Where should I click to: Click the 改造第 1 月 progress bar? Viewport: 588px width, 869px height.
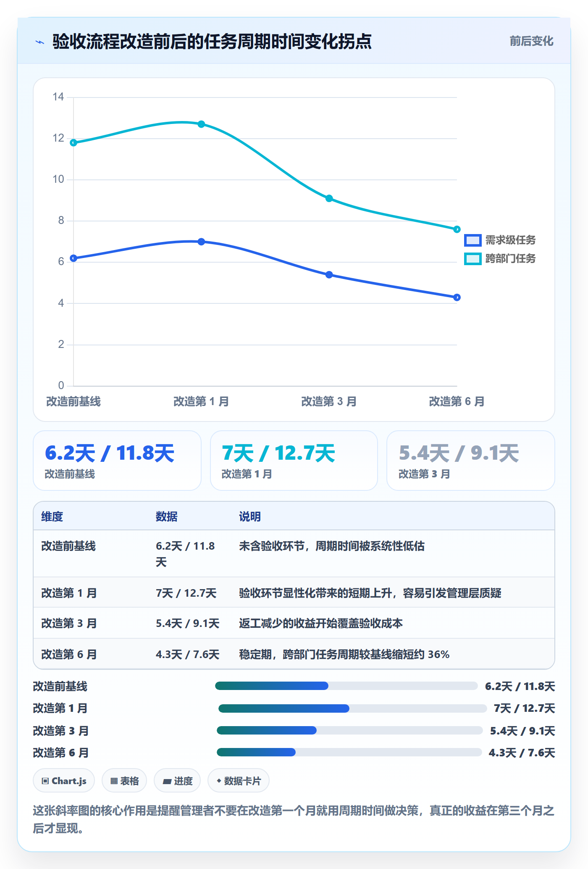tap(353, 708)
